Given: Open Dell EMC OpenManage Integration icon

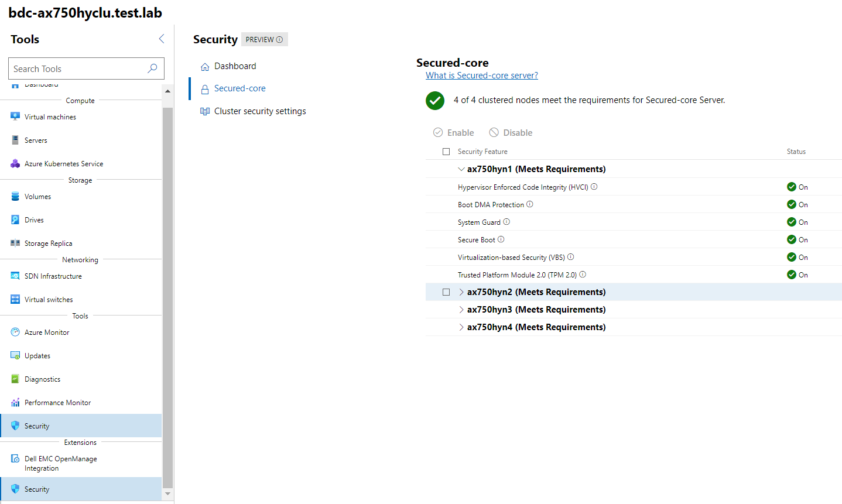Looking at the screenshot, I should pyautogui.click(x=15, y=458).
